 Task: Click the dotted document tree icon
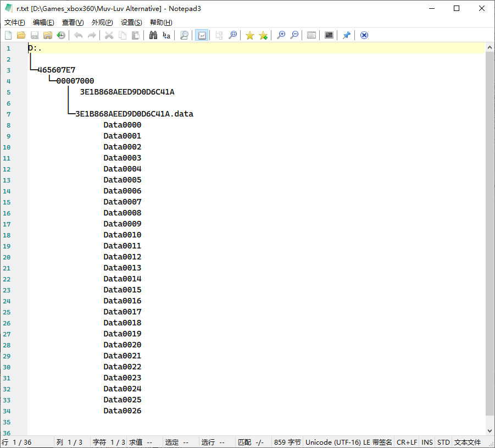(x=219, y=35)
